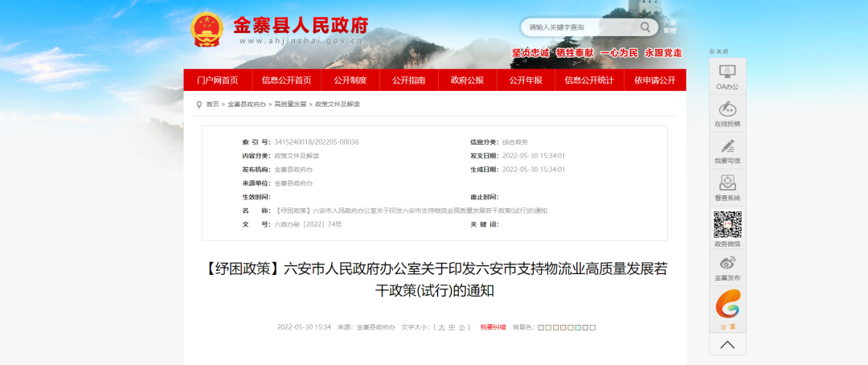Select fourth background color swatch
868x365 pixels.
(563, 327)
